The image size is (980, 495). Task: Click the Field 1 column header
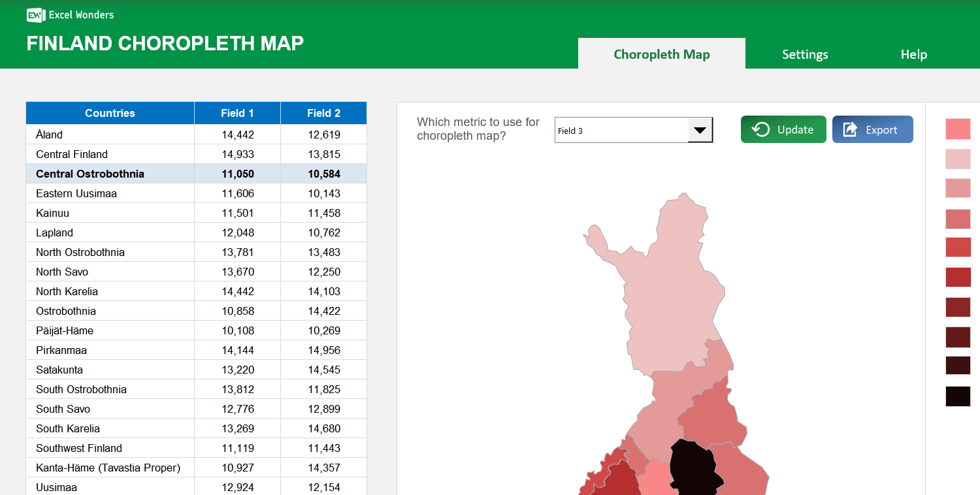point(237,112)
